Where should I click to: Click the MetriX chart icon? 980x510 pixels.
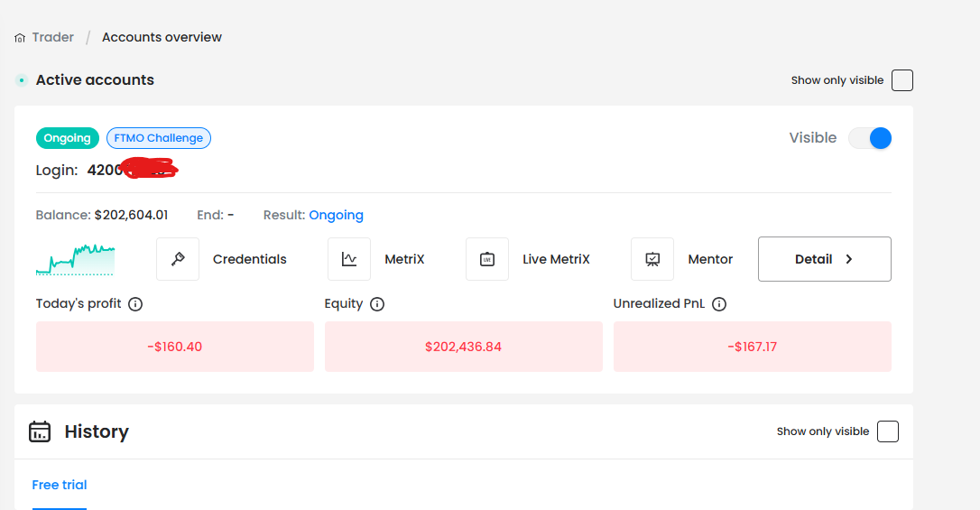(349, 259)
